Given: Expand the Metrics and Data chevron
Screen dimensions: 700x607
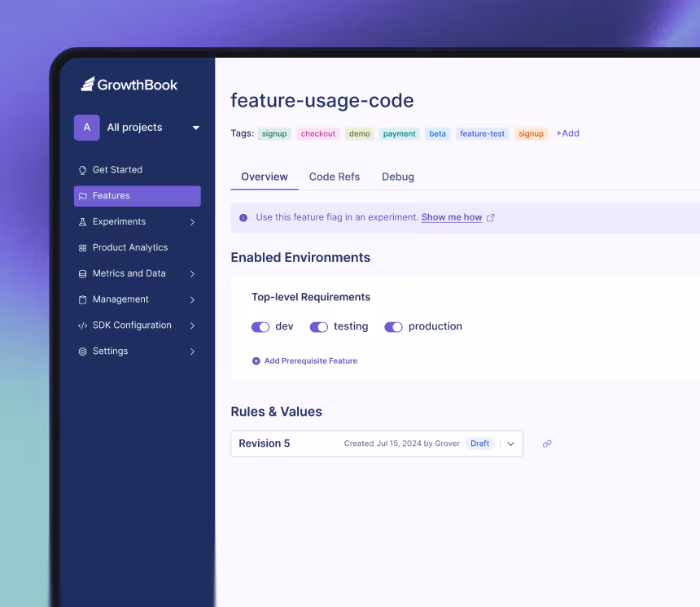Looking at the screenshot, I should 192,273.
